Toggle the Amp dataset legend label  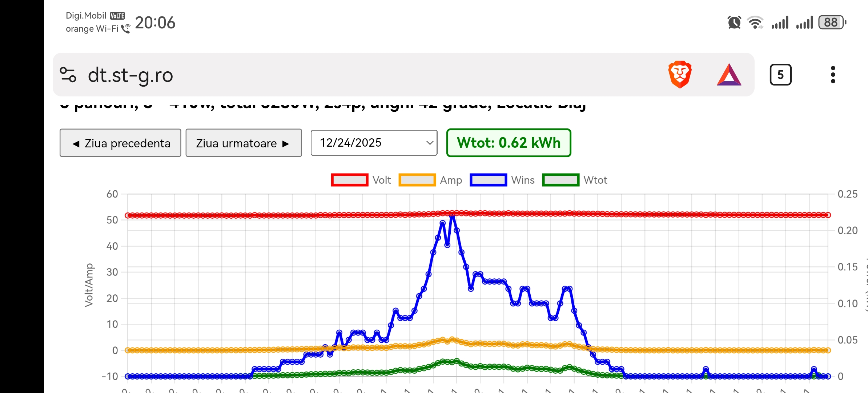click(x=451, y=180)
